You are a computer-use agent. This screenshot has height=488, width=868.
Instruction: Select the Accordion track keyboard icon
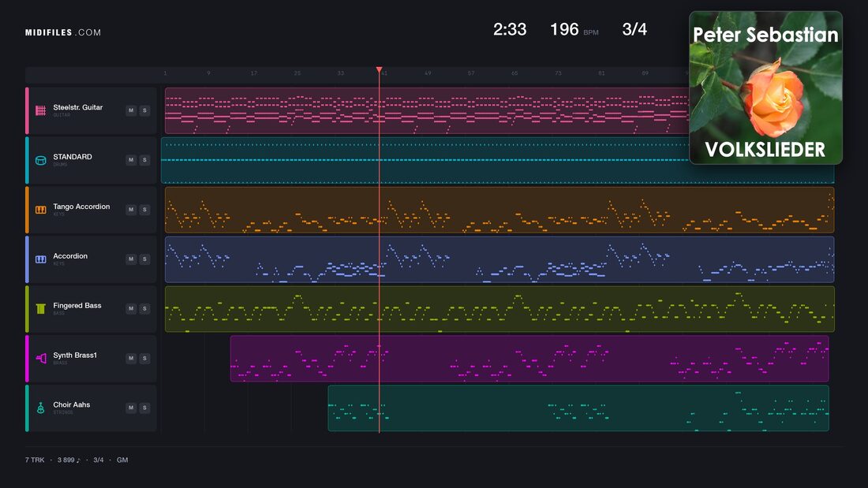40,259
